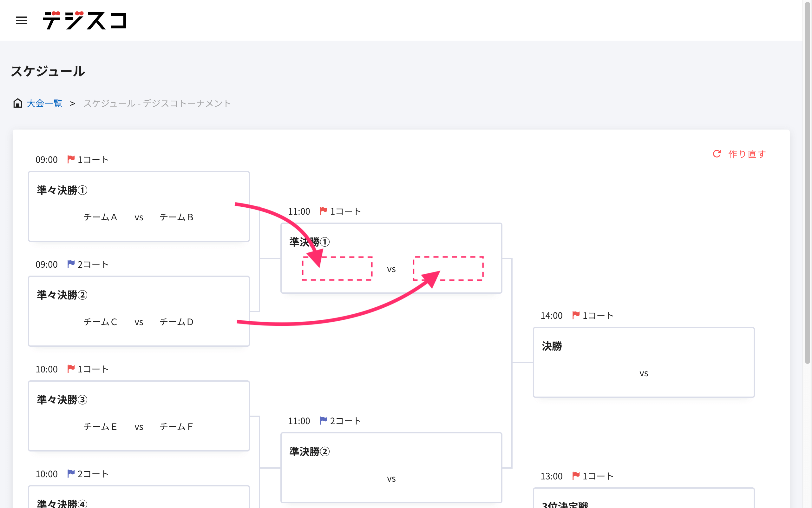Open the 決勝 match card

644,362
